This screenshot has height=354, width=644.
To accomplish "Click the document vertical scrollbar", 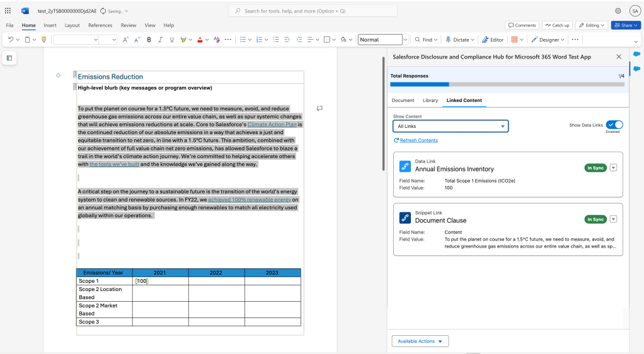I will tap(384, 114).
